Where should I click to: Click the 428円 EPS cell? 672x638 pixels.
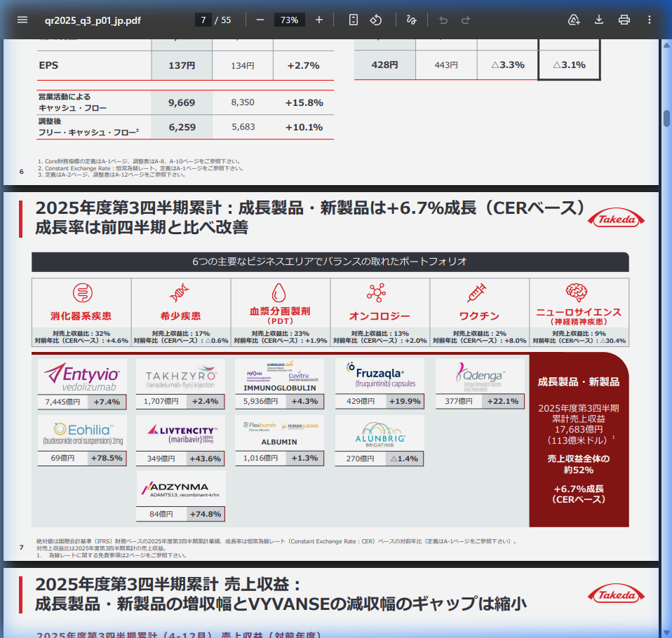pos(384,65)
